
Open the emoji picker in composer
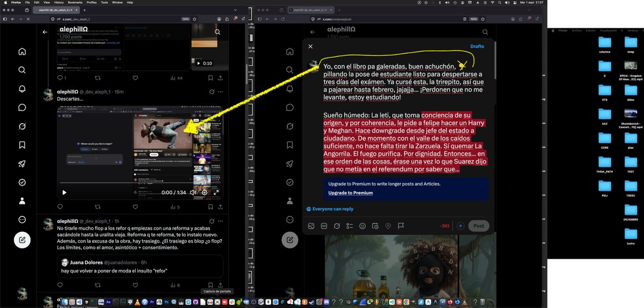click(362, 226)
